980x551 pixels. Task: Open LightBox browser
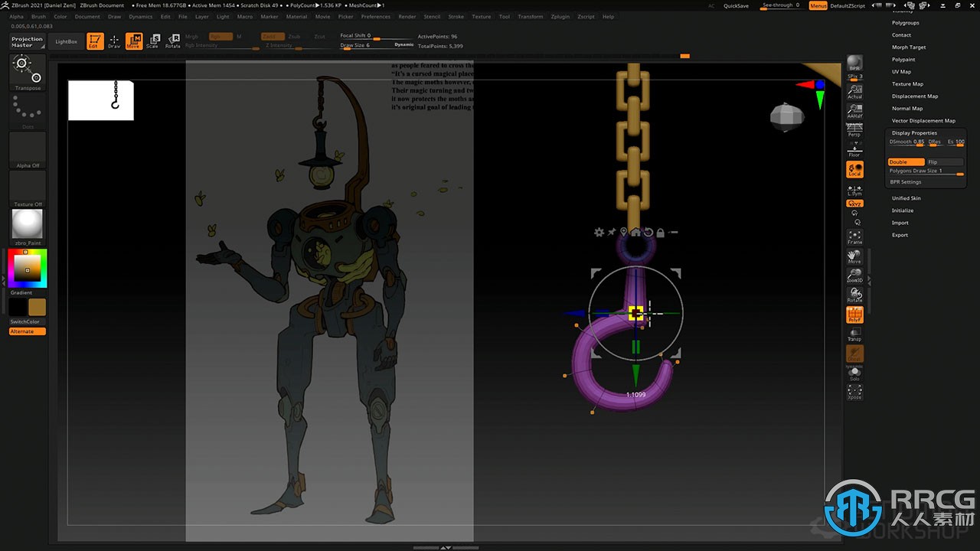point(67,41)
